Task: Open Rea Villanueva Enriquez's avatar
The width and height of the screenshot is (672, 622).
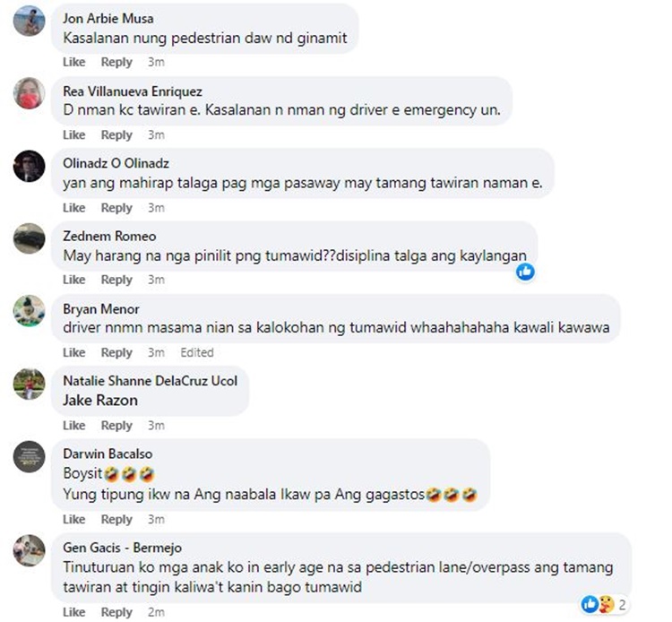Action: [x=30, y=93]
